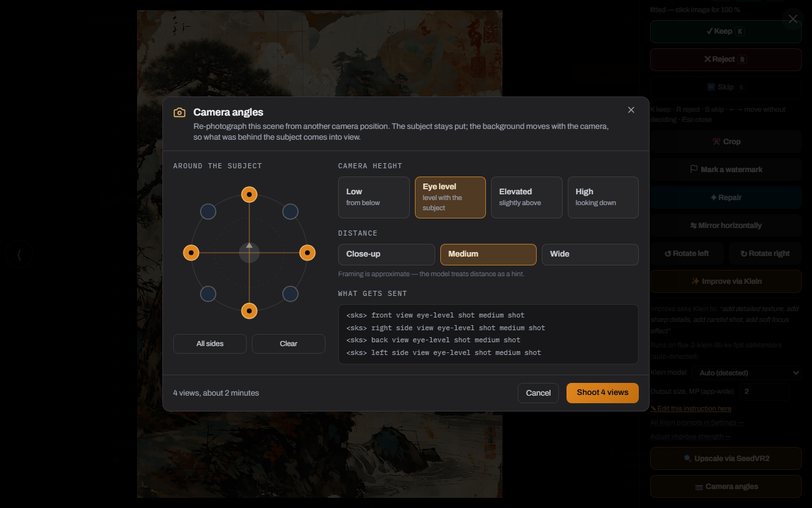Close the image viewer with top-right X

793,19
